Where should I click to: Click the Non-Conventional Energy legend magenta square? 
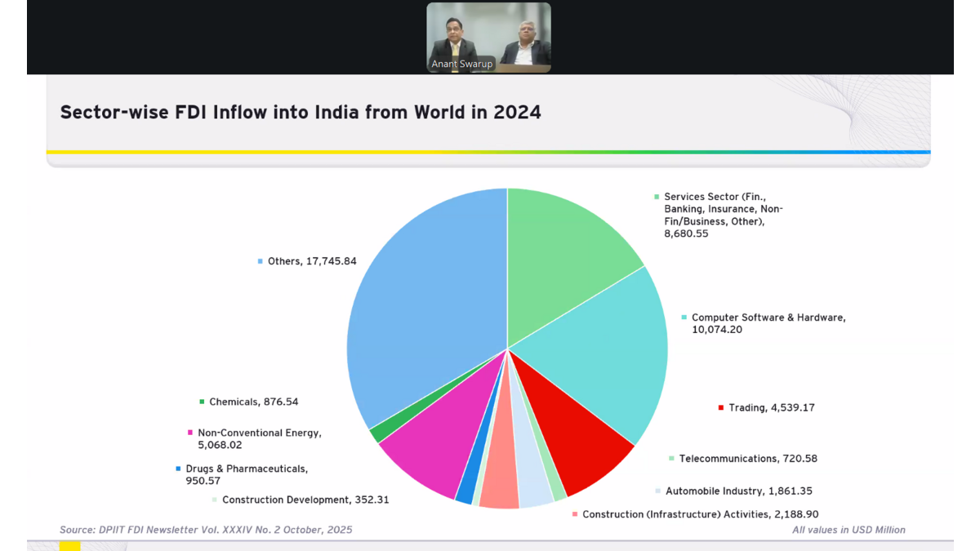190,433
